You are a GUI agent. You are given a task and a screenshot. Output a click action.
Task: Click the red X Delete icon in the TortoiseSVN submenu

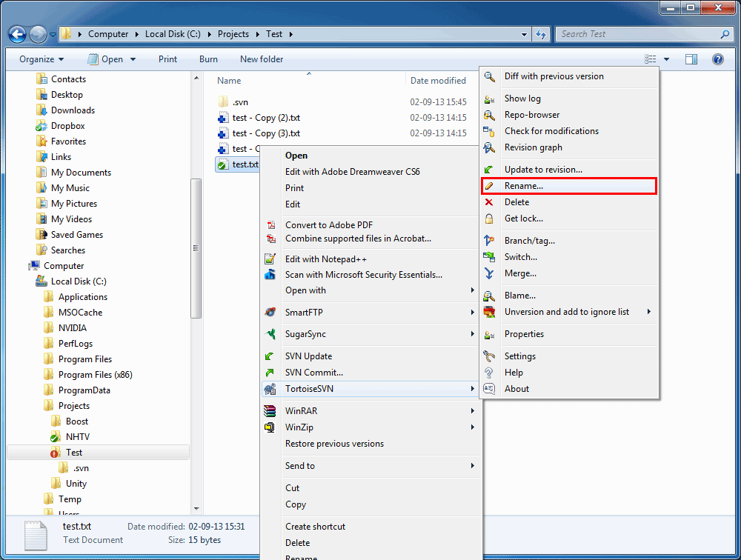pos(489,202)
